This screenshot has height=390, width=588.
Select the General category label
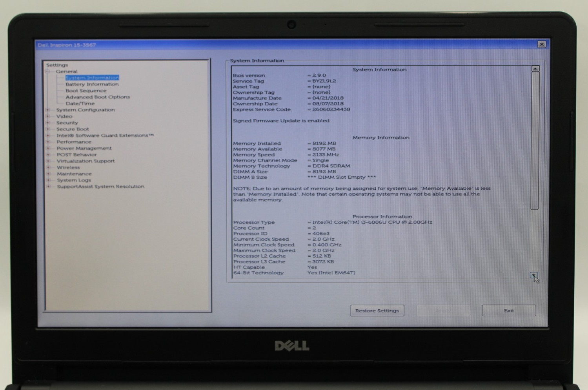tap(66, 71)
